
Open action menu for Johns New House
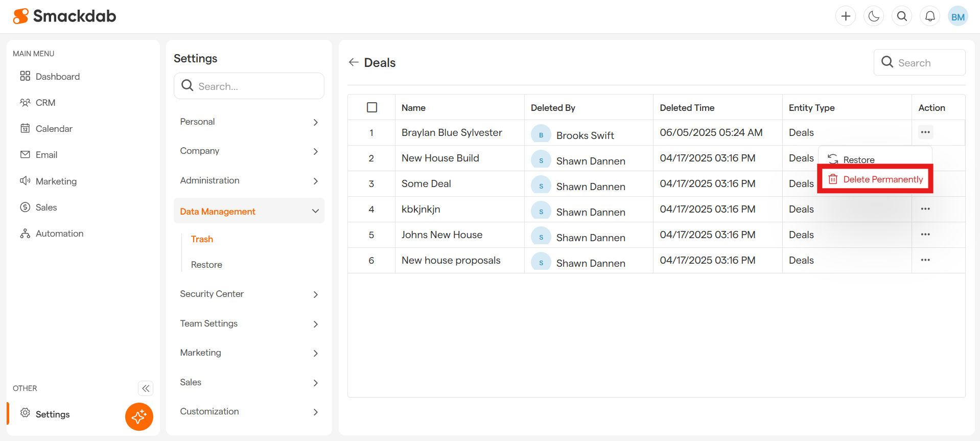[925, 235]
